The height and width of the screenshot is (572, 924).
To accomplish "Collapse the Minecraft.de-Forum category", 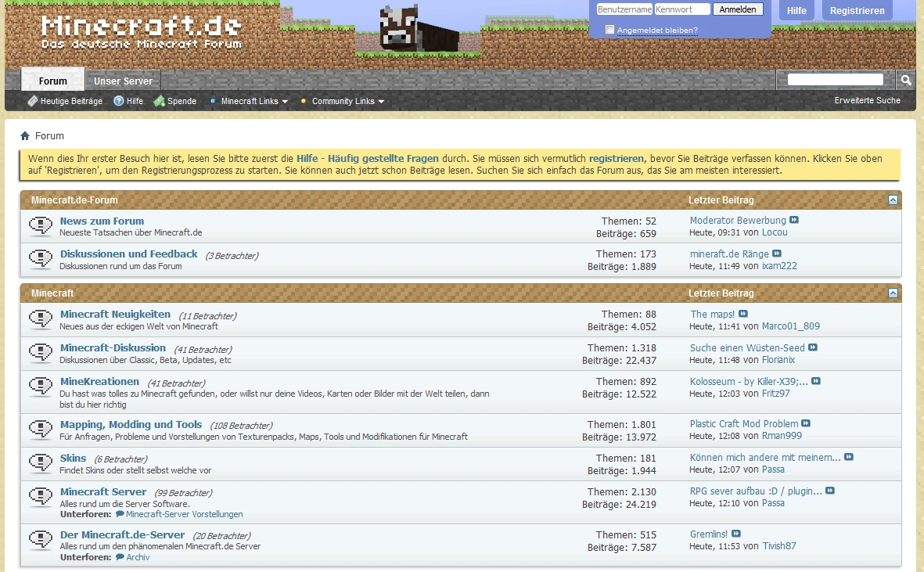I will [x=893, y=200].
